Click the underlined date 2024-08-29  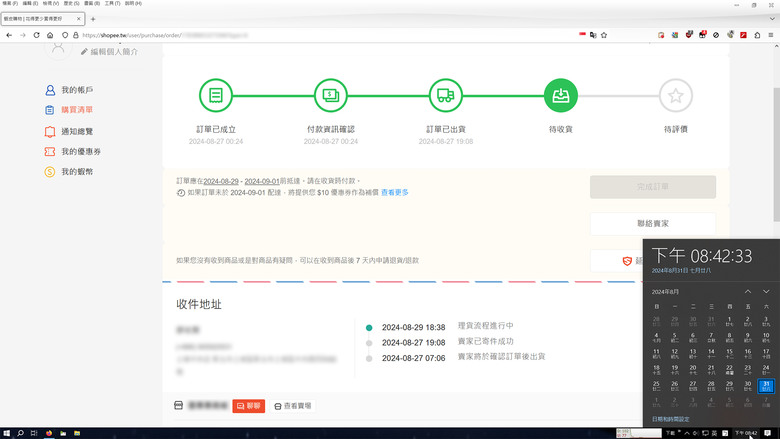221,181
